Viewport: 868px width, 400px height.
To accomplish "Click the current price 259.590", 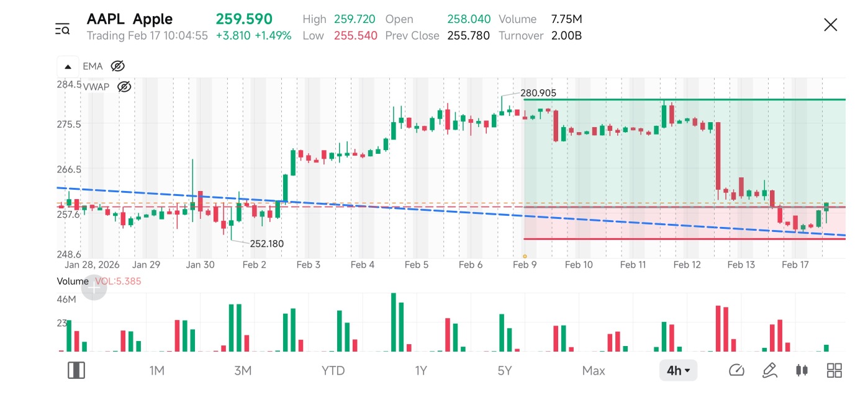I will [x=244, y=19].
